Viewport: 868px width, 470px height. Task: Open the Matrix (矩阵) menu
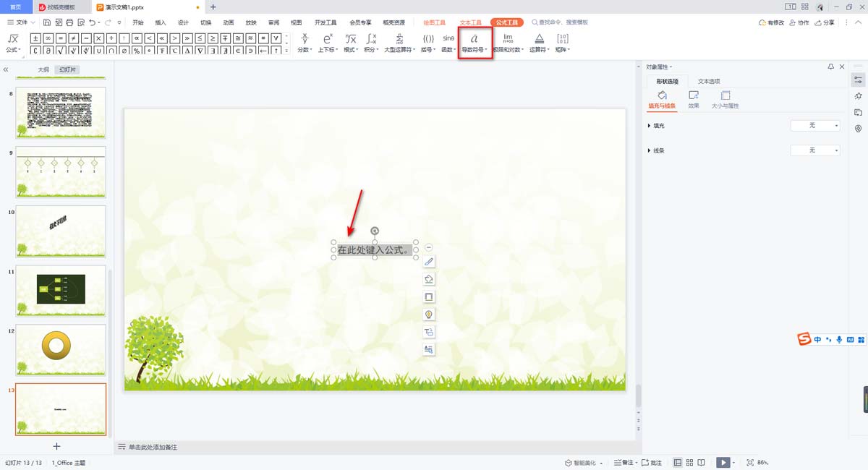pos(562,43)
